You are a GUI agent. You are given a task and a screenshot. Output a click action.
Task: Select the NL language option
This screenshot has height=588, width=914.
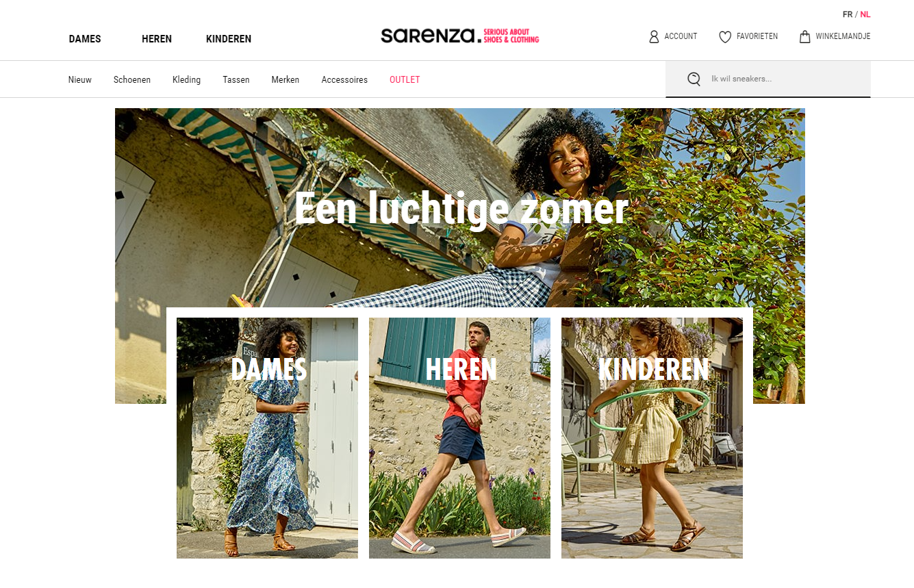(865, 14)
